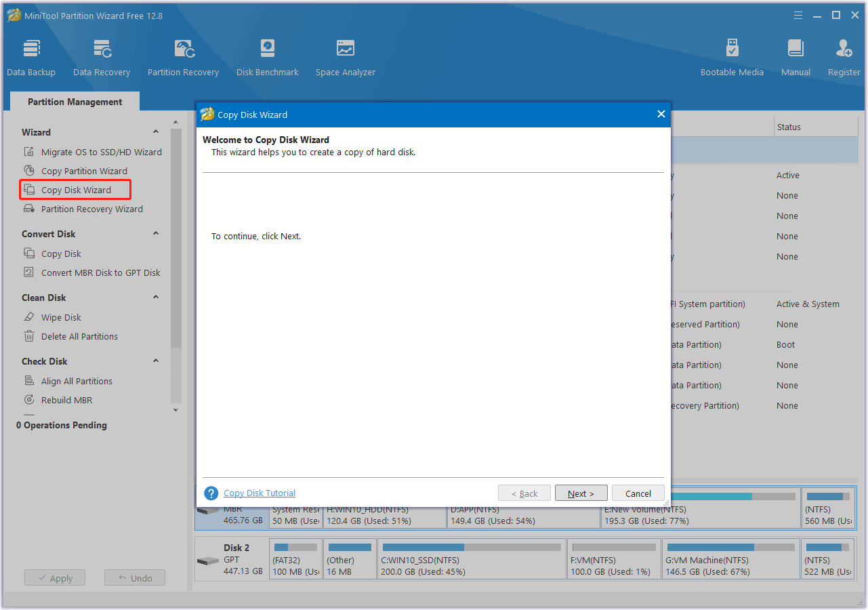Select F:VM(NTFS) partition block
The height and width of the screenshot is (610, 868).
point(614,559)
